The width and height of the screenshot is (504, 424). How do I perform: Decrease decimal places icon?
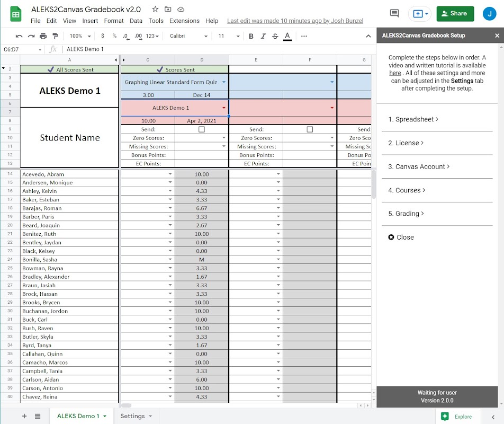coord(126,36)
